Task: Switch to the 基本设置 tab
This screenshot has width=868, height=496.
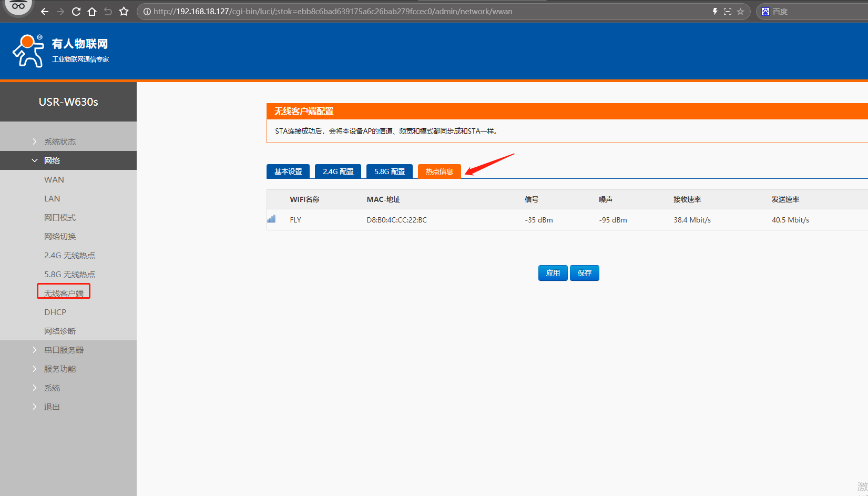Action: tap(288, 171)
